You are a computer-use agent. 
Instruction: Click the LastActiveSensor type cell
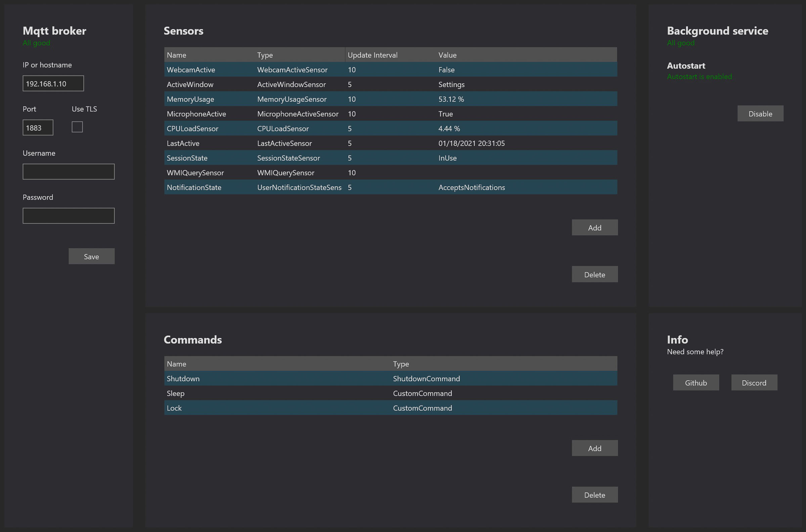click(x=300, y=143)
